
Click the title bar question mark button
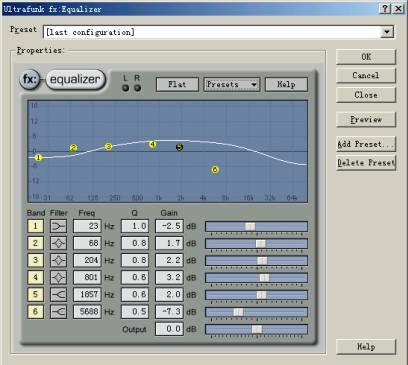[385, 9]
